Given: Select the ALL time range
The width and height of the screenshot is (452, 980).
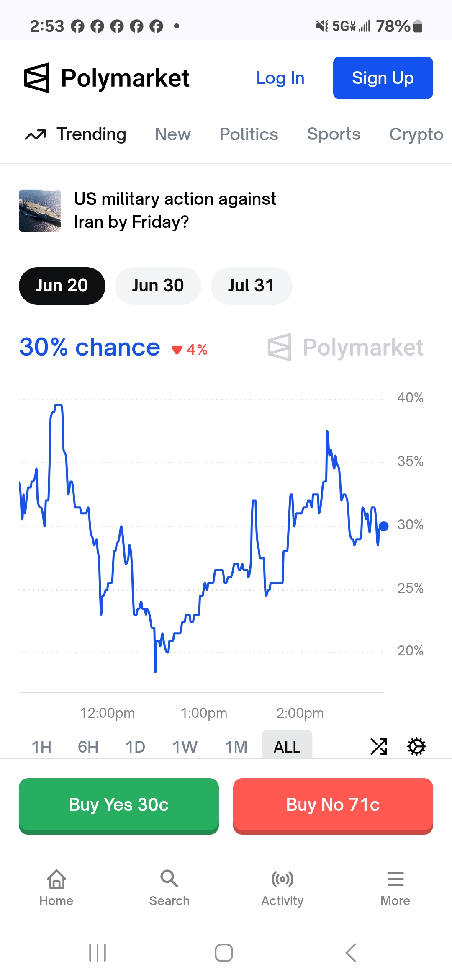Looking at the screenshot, I should (287, 747).
